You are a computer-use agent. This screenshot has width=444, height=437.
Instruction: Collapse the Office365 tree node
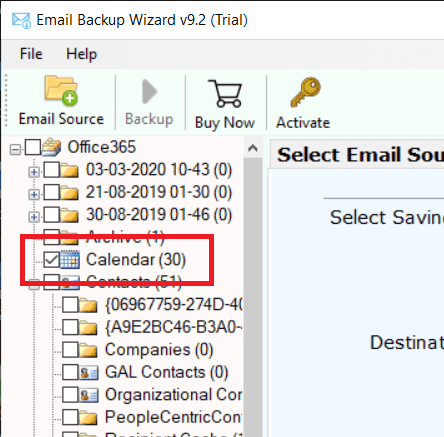[15, 149]
